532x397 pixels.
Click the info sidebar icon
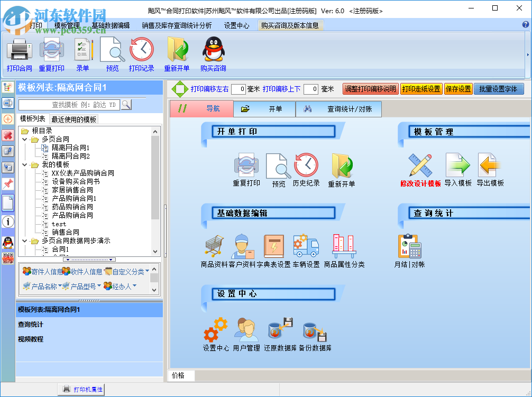coord(8,221)
